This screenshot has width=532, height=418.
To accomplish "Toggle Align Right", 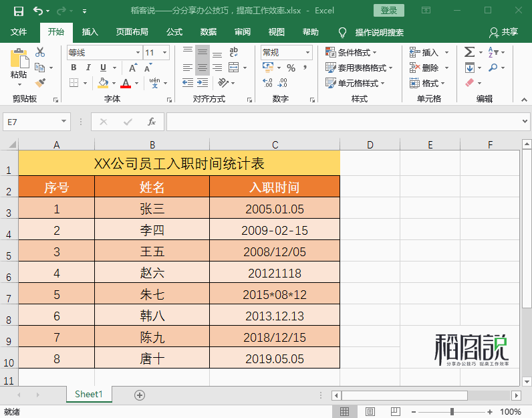I will [217, 68].
